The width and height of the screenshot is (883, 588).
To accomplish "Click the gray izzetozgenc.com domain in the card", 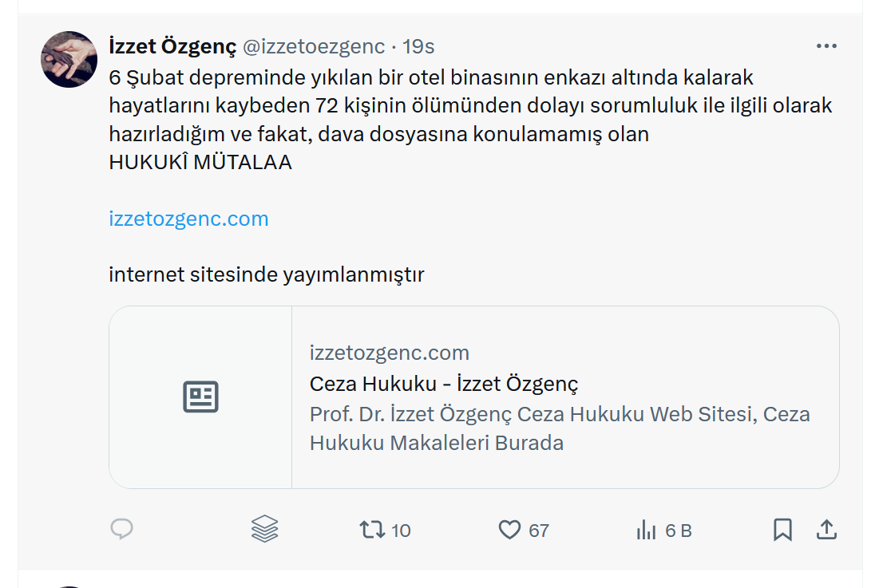I will (x=390, y=353).
